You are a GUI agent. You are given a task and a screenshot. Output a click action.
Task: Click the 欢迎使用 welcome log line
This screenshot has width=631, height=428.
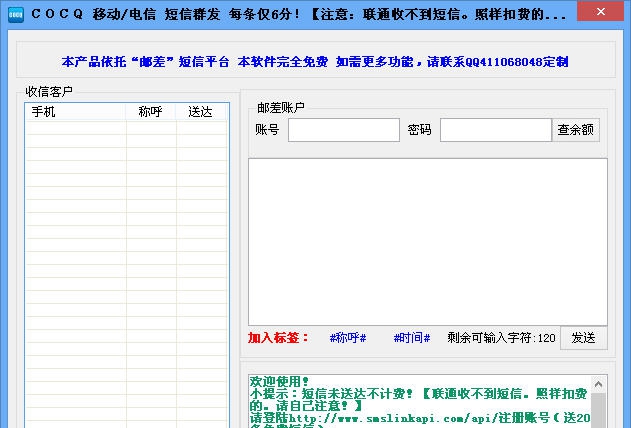279,381
